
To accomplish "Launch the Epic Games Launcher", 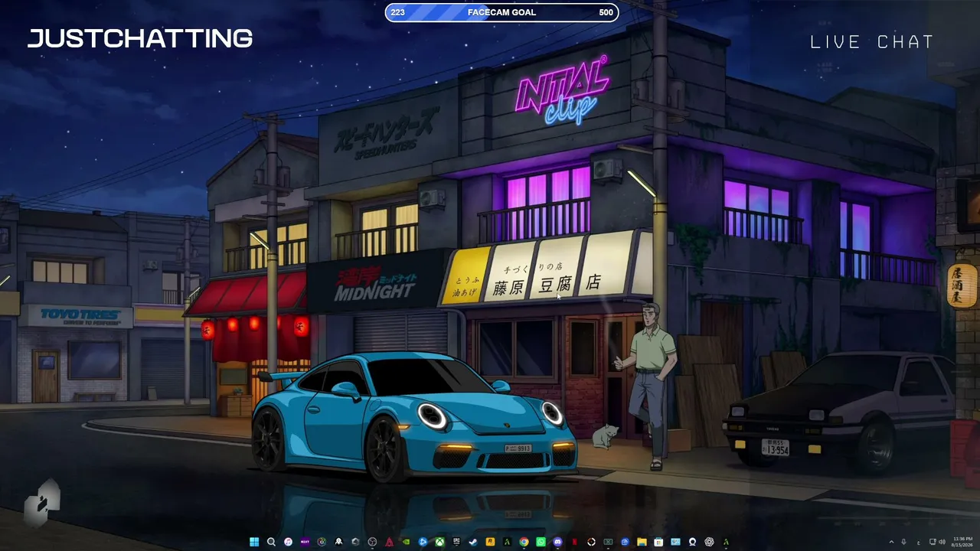I will tap(456, 542).
